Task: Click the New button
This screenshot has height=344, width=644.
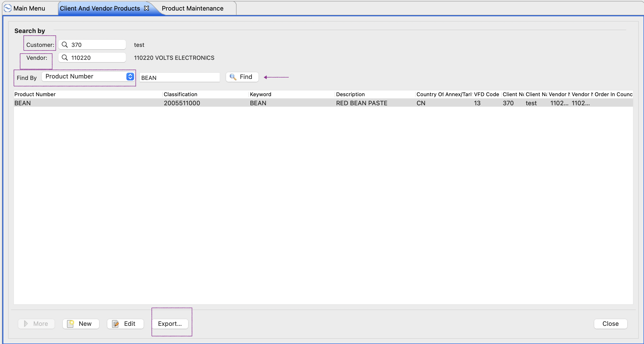Action: pos(81,323)
